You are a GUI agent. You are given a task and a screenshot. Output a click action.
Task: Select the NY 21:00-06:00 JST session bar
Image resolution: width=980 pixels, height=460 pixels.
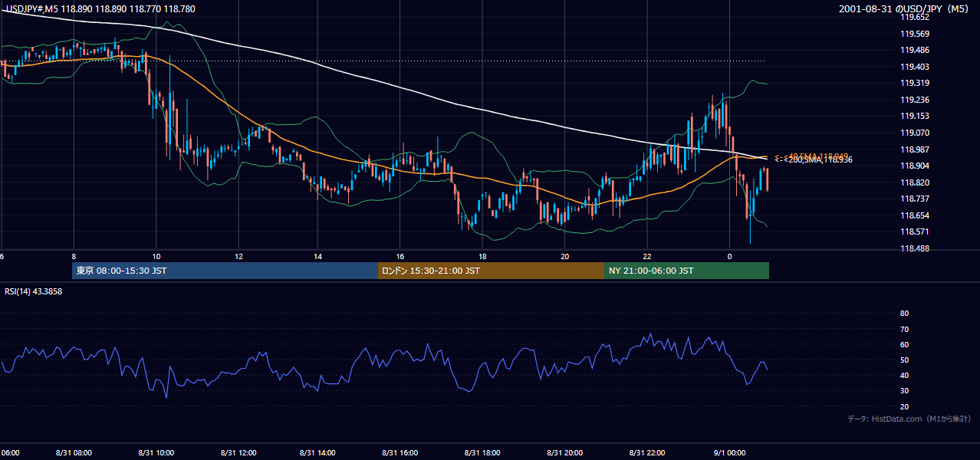click(686, 271)
